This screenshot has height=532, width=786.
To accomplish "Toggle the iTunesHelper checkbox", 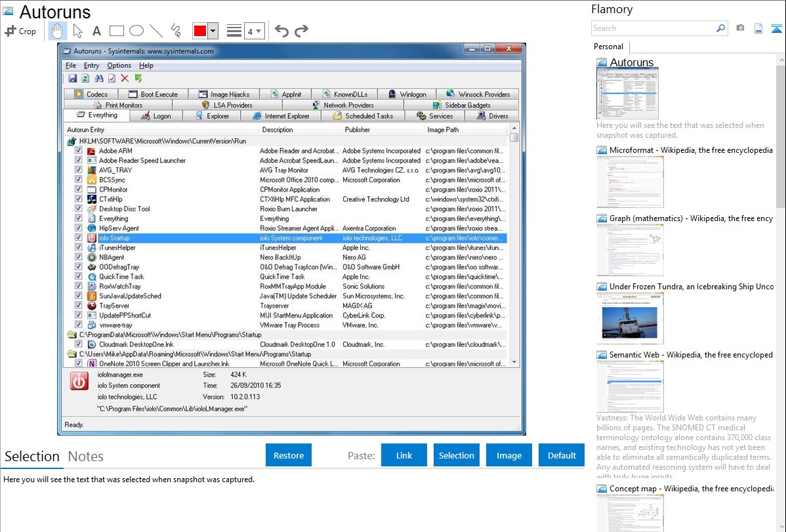I will 79,247.
